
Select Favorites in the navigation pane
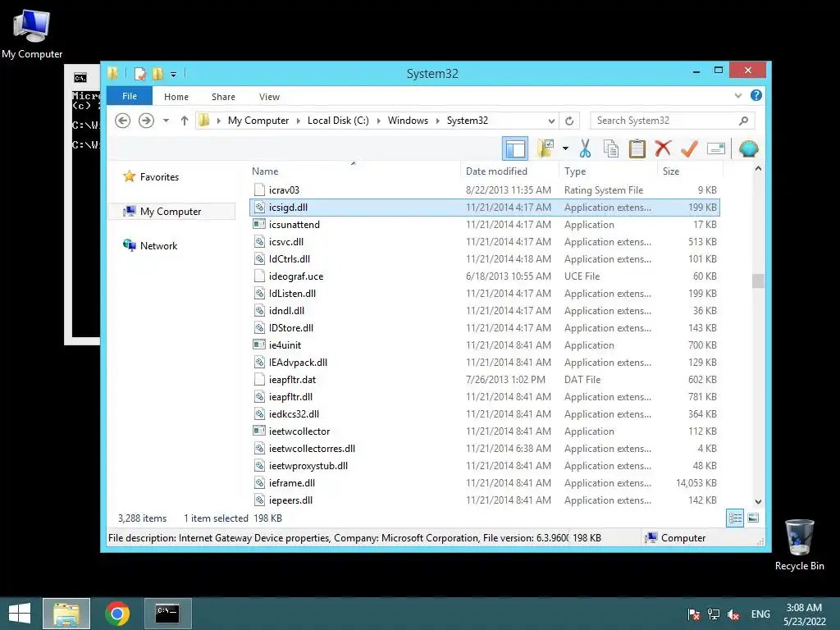[159, 177]
